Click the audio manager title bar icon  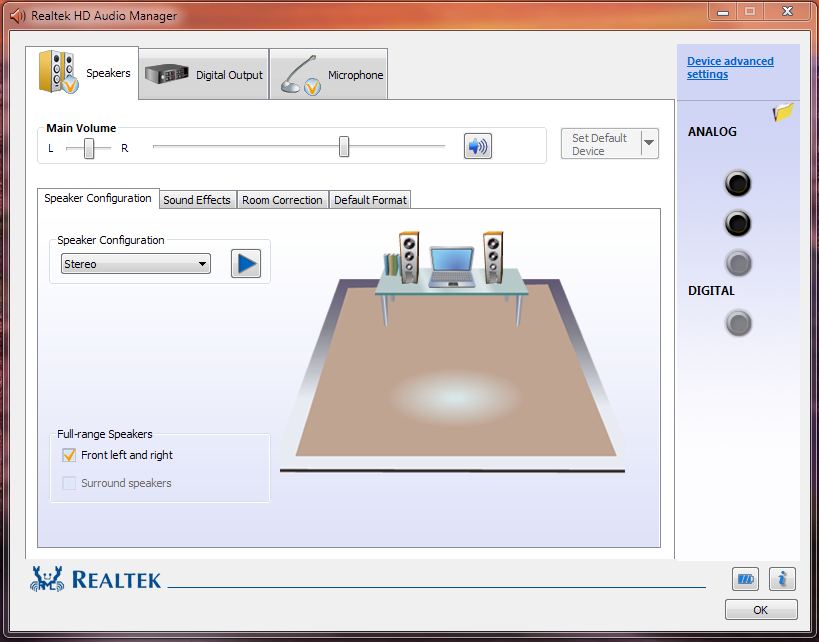click(x=18, y=16)
